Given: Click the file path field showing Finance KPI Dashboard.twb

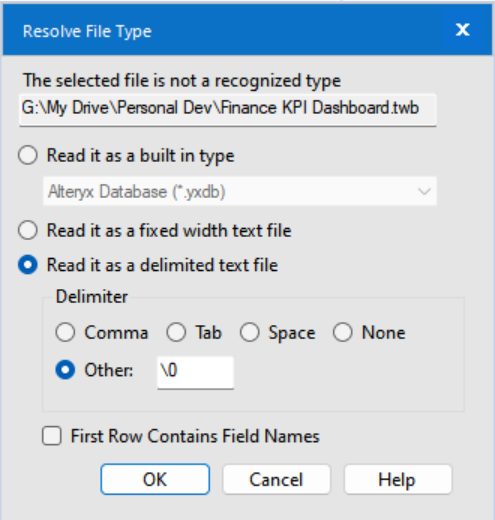Looking at the screenshot, I should [x=228, y=110].
